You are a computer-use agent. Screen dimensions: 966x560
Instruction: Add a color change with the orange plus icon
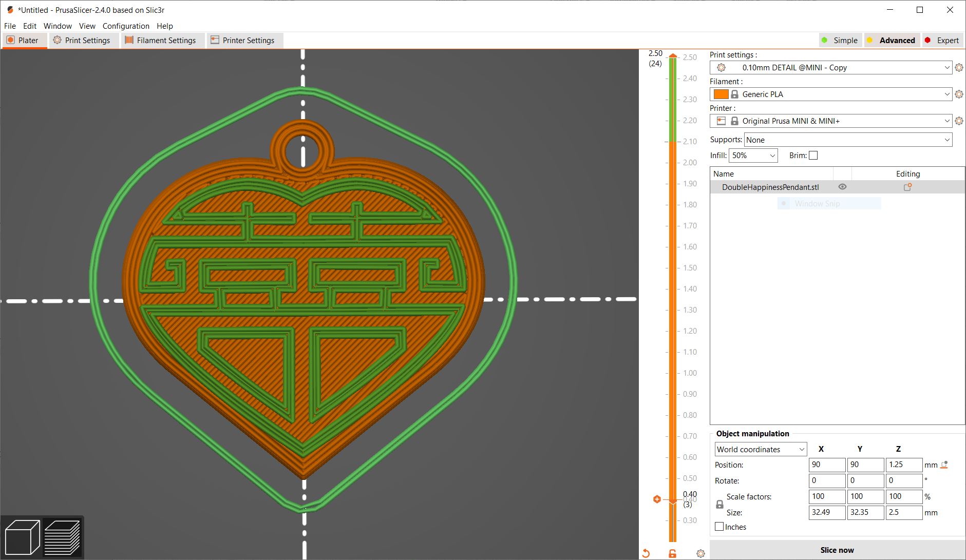(x=657, y=498)
